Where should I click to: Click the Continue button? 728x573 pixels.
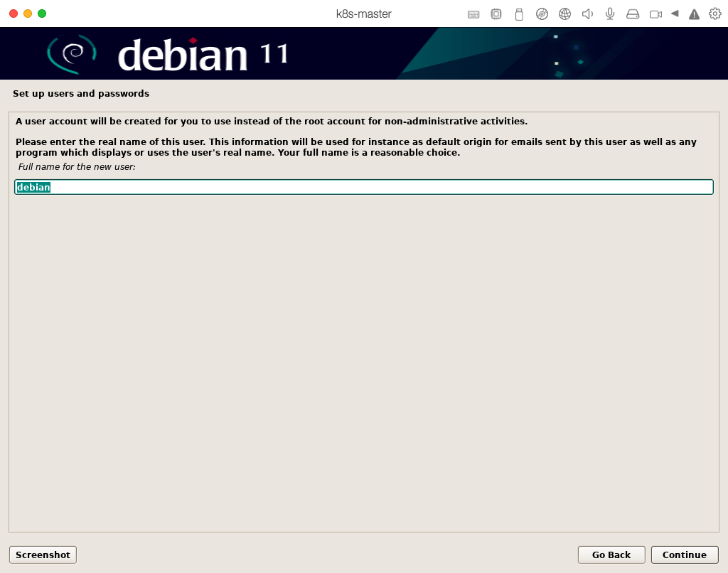click(685, 555)
